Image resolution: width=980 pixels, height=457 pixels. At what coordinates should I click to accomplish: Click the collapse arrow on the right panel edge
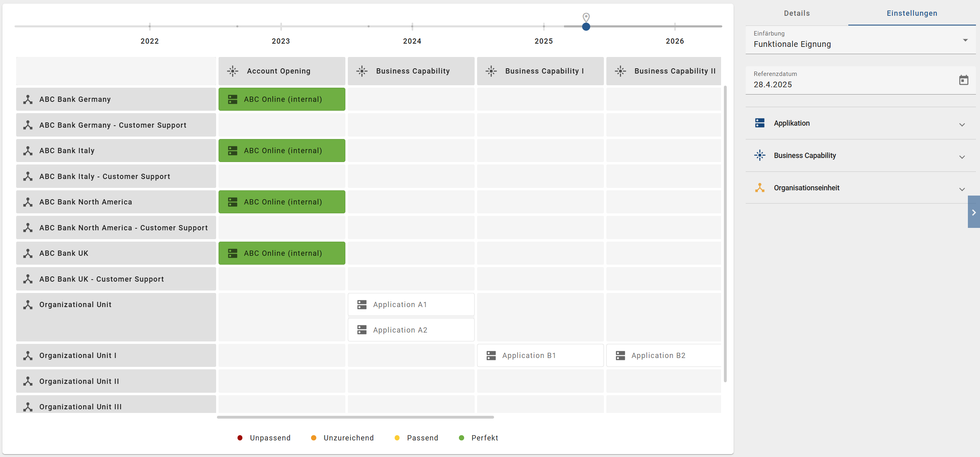click(x=974, y=212)
